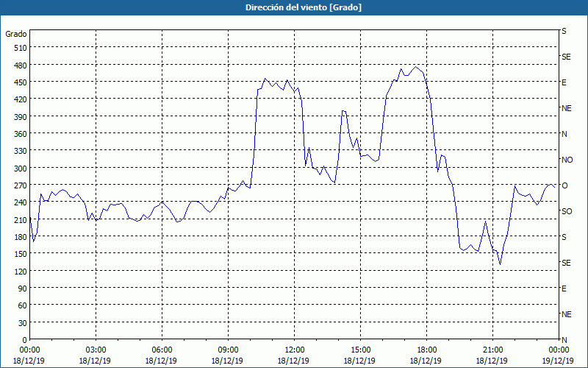Click the 420 left axis tick label
Image resolution: width=588 pixels, height=368 pixels.
coord(21,99)
